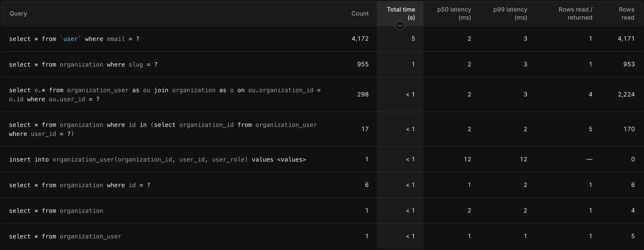The height and width of the screenshot is (250, 644).
Task: Click rows read value 2,224
Action: point(626,94)
